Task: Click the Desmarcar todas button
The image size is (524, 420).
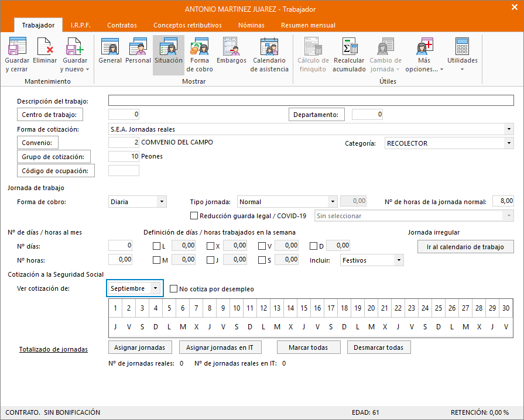Action: pyautogui.click(x=379, y=347)
